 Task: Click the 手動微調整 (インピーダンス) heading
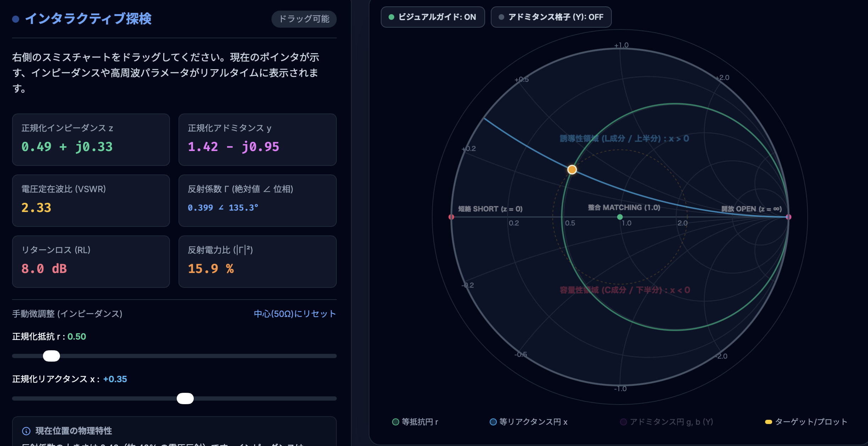point(67,314)
